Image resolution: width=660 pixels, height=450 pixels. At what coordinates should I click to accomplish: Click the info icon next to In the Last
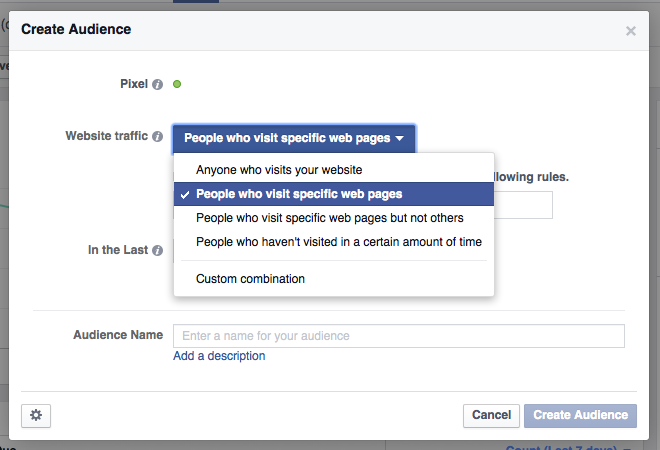point(158,251)
